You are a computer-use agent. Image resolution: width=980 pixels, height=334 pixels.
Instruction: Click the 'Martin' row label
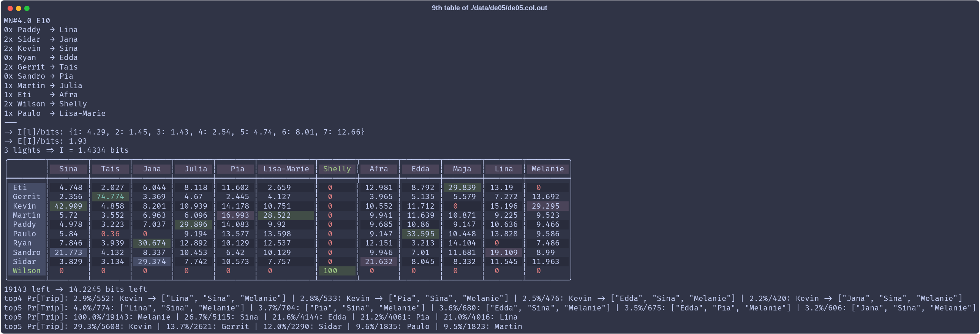click(x=27, y=215)
